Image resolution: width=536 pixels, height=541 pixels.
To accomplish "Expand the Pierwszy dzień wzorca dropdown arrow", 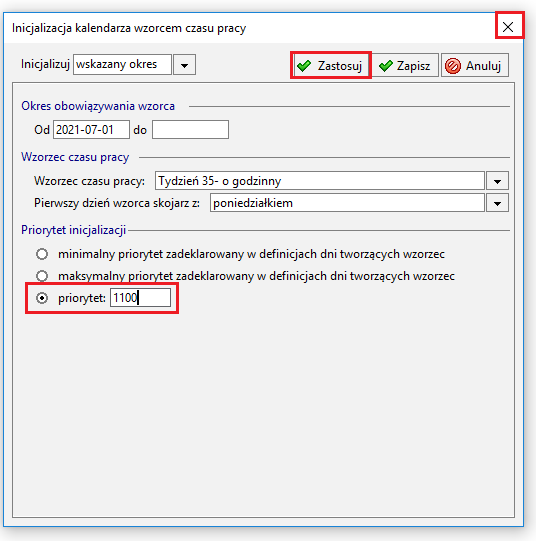I will 497,203.
